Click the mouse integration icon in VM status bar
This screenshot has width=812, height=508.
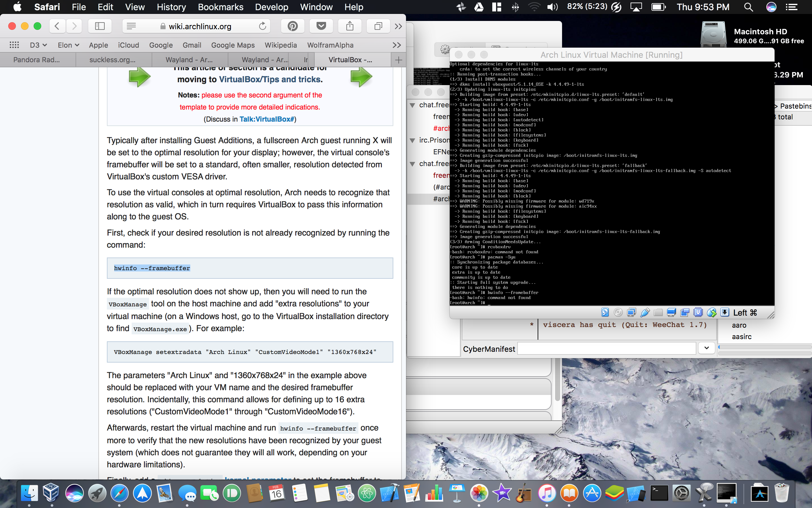click(712, 312)
